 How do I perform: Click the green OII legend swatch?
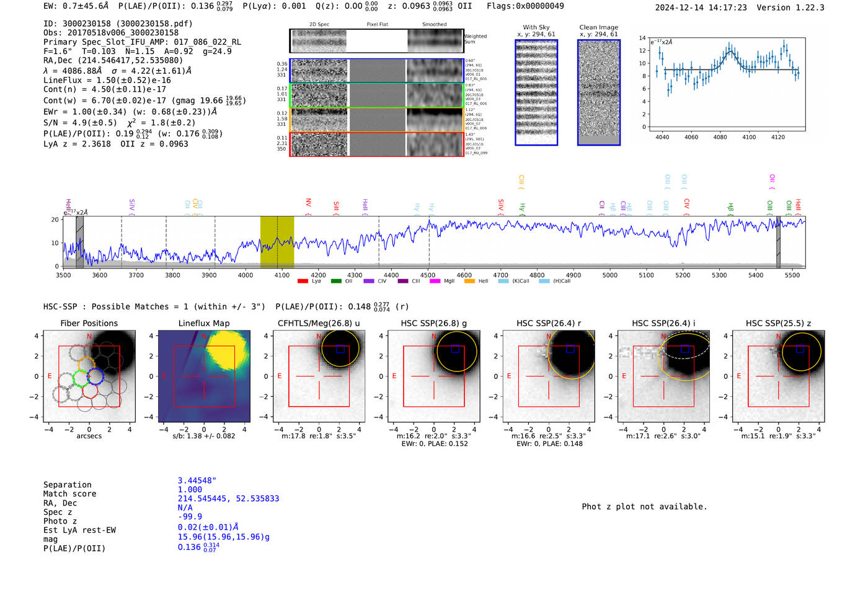point(336,282)
